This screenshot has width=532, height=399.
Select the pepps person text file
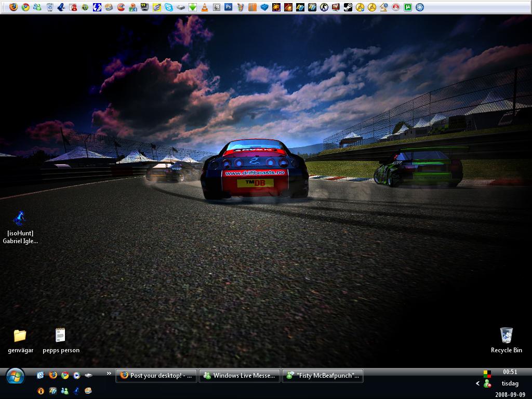click(61, 341)
